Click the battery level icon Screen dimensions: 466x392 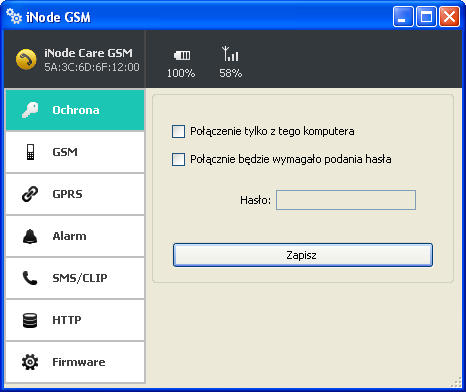182,55
